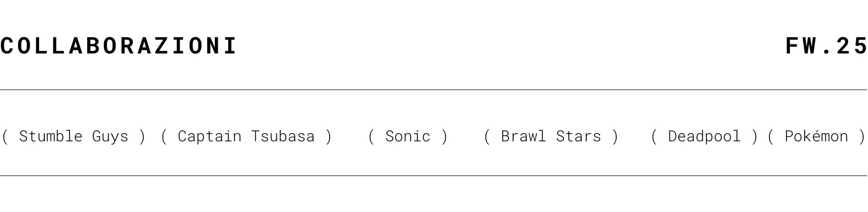Viewport: 868px width, 212px height.
Task: Click the opening parenthesis before Deadpool
Action: click(x=654, y=137)
